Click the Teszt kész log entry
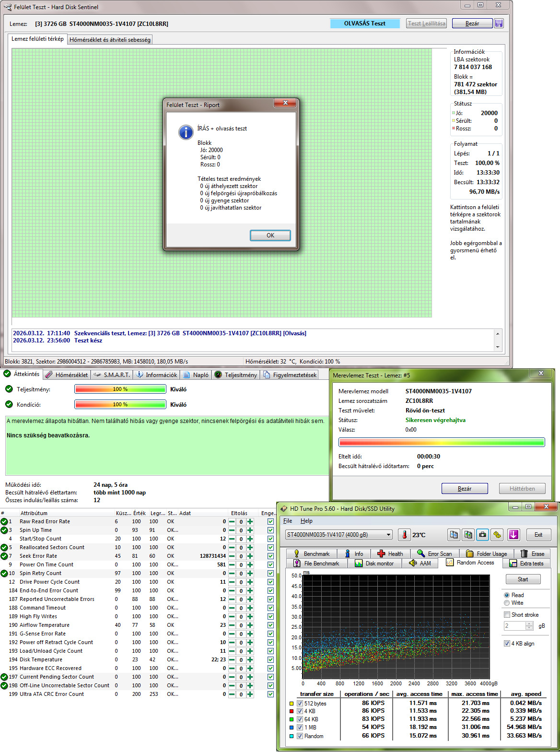 point(88,341)
